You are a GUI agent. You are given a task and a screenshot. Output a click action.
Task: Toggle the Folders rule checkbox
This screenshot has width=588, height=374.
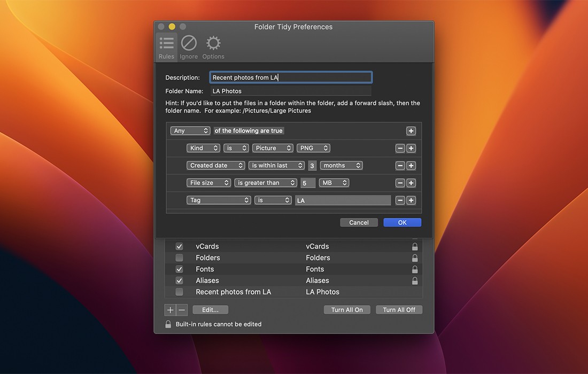click(180, 258)
